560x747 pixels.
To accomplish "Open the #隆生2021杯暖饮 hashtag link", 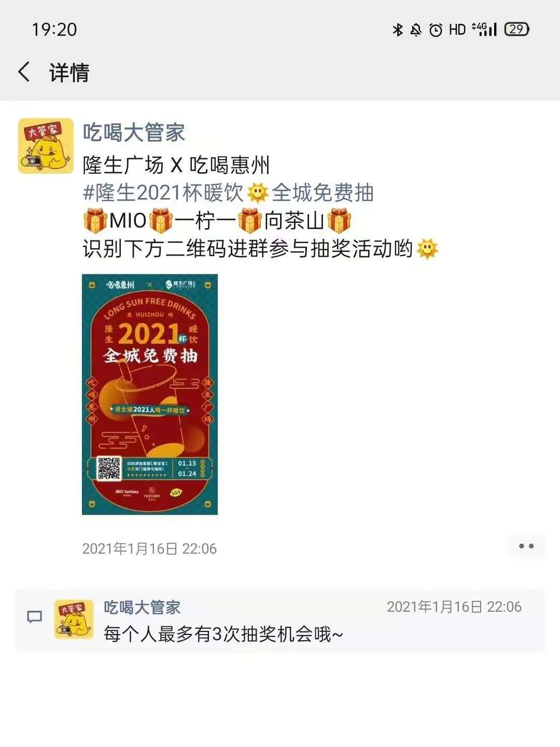I will [163, 193].
